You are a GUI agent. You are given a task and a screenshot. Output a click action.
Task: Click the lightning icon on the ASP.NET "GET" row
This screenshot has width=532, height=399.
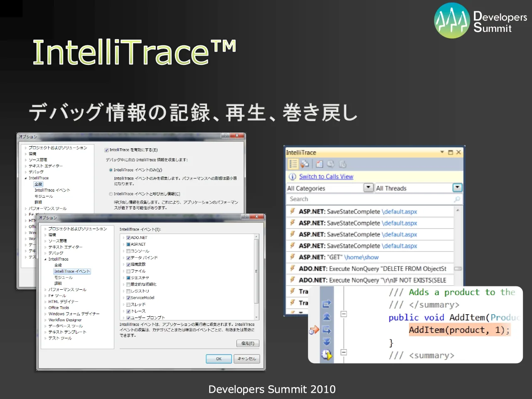[x=293, y=257]
